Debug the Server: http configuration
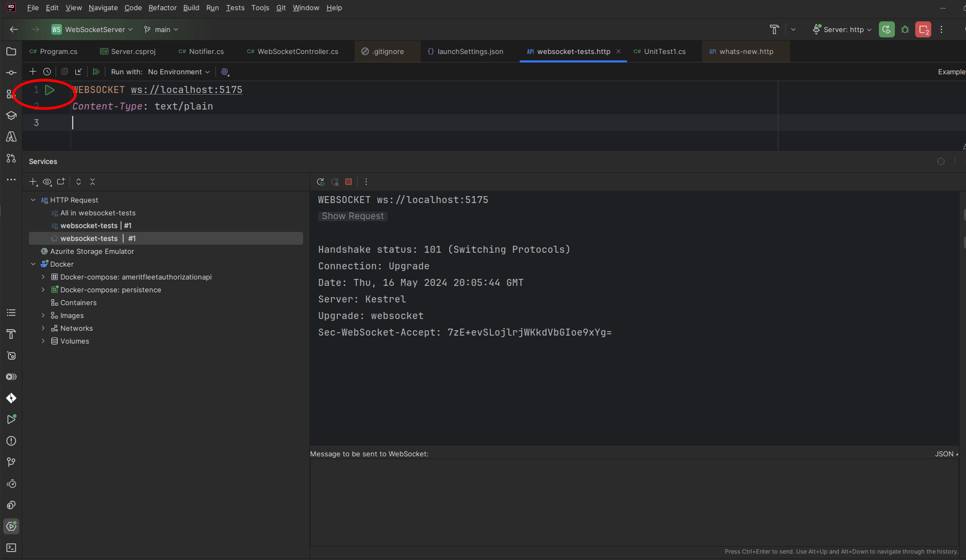The height and width of the screenshot is (560, 966). click(x=905, y=29)
